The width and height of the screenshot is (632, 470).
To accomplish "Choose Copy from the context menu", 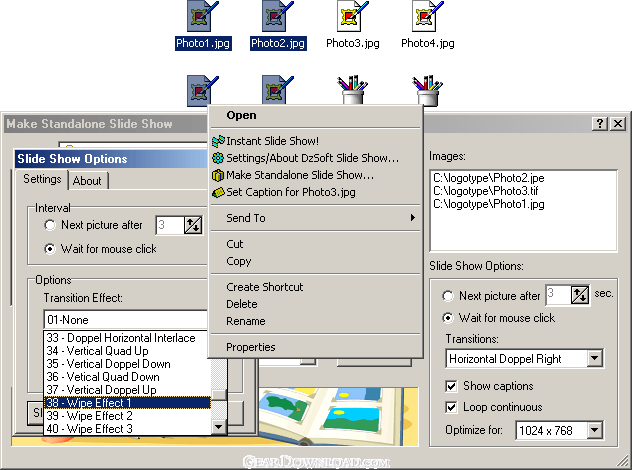I will coord(316,261).
